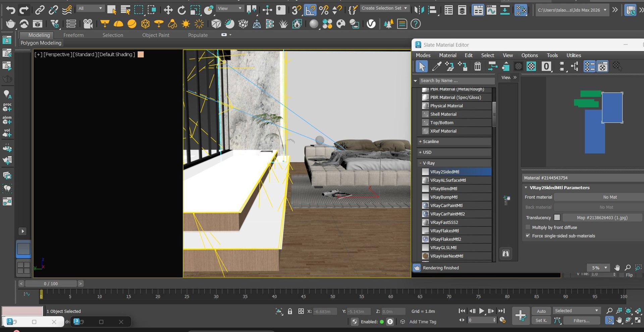Viewport: 644px width, 332px height.
Task: Click the Polygon Modeling panel button
Action: [41, 43]
